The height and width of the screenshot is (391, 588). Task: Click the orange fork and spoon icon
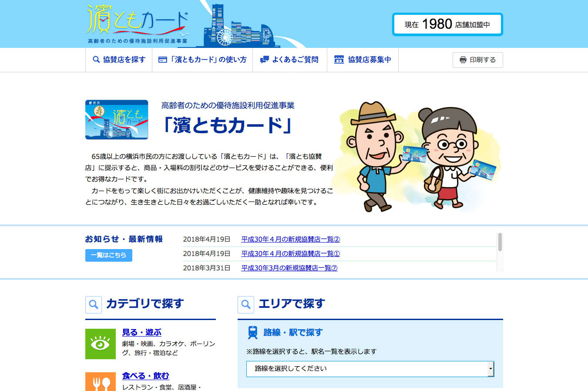101,382
